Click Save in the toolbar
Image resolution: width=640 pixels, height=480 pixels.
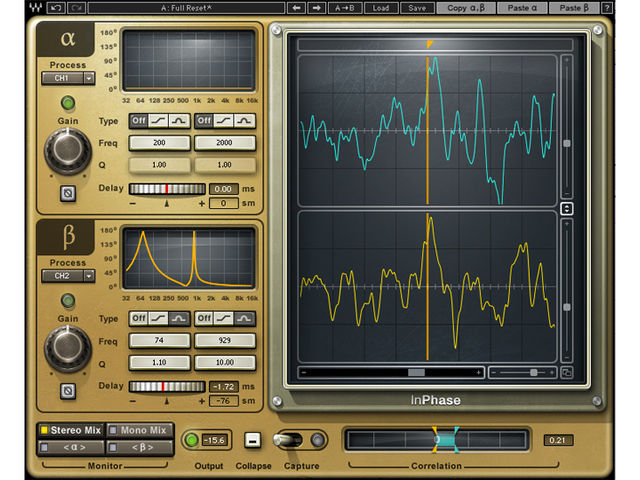coord(417,8)
